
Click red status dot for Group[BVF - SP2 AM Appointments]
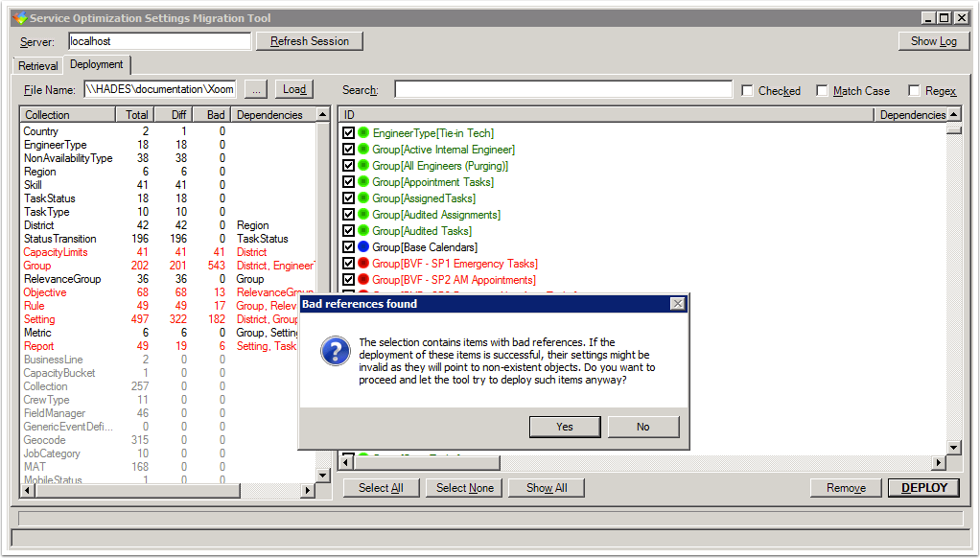point(363,280)
